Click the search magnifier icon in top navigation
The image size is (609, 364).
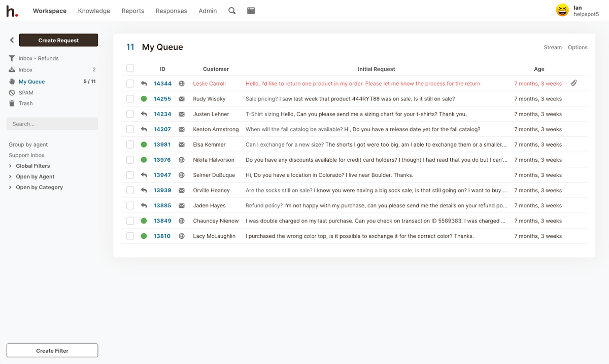tap(232, 11)
